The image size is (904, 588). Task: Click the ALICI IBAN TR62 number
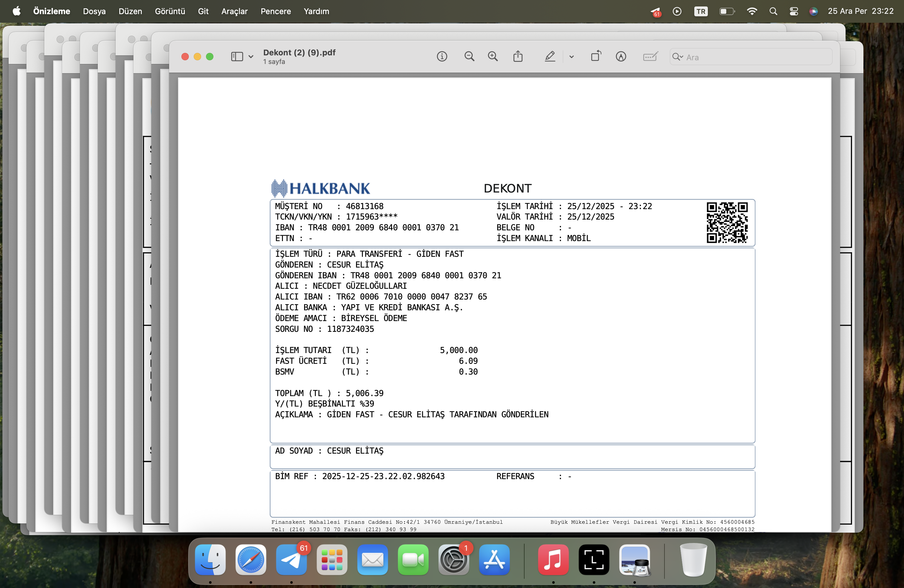(x=412, y=297)
